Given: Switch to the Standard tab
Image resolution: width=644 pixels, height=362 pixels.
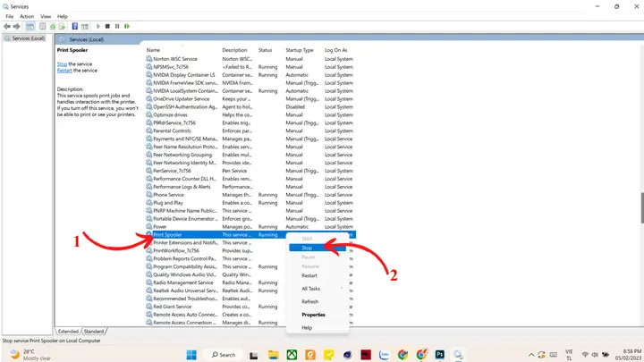Looking at the screenshot, I should pyautogui.click(x=94, y=332).
